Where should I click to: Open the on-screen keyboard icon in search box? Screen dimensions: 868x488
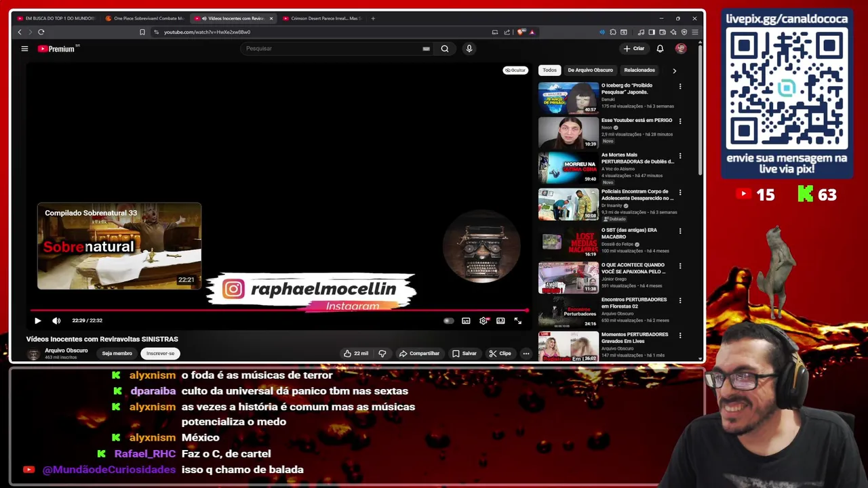[426, 49]
